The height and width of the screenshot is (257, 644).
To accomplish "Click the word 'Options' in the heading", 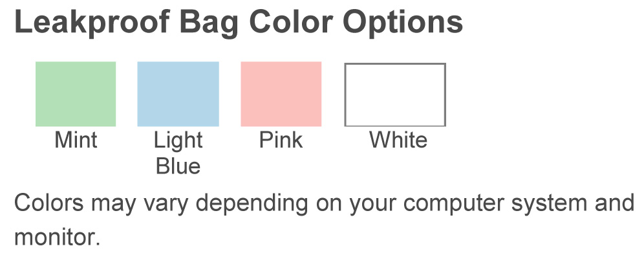I will tap(403, 24).
